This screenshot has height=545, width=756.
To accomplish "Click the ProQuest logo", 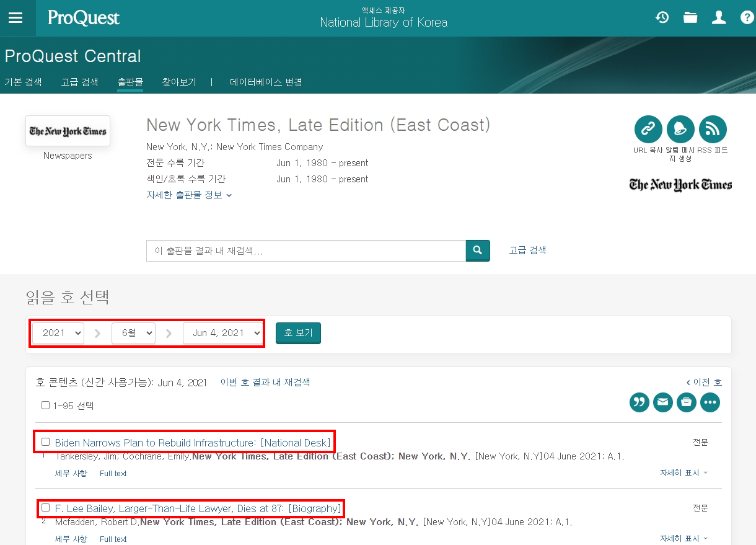I will (x=84, y=18).
